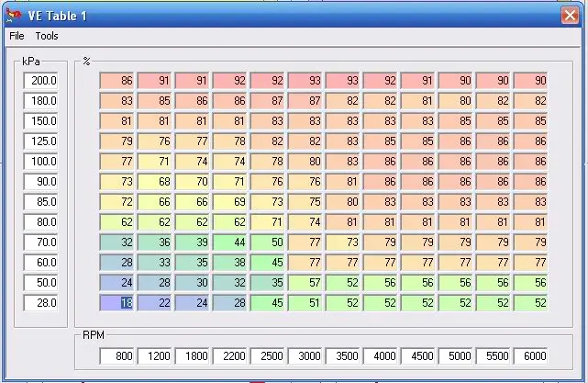Select cell 30 at 50.0 kPa, 1800 RPM

point(192,283)
